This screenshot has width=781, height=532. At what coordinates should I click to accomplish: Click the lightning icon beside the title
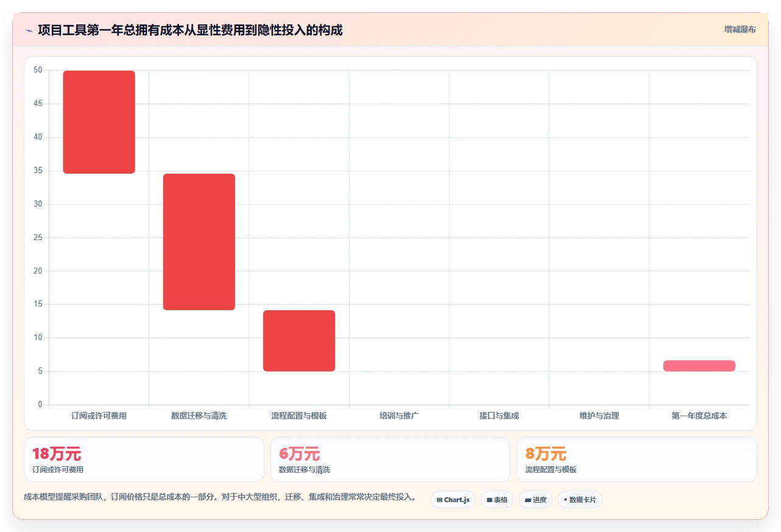pos(29,30)
